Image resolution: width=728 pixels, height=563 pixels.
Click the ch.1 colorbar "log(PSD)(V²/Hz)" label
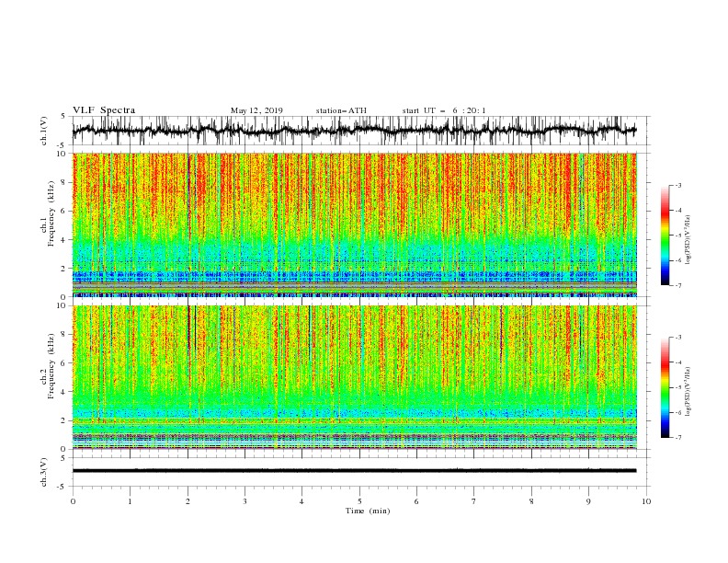pyautogui.click(x=689, y=240)
